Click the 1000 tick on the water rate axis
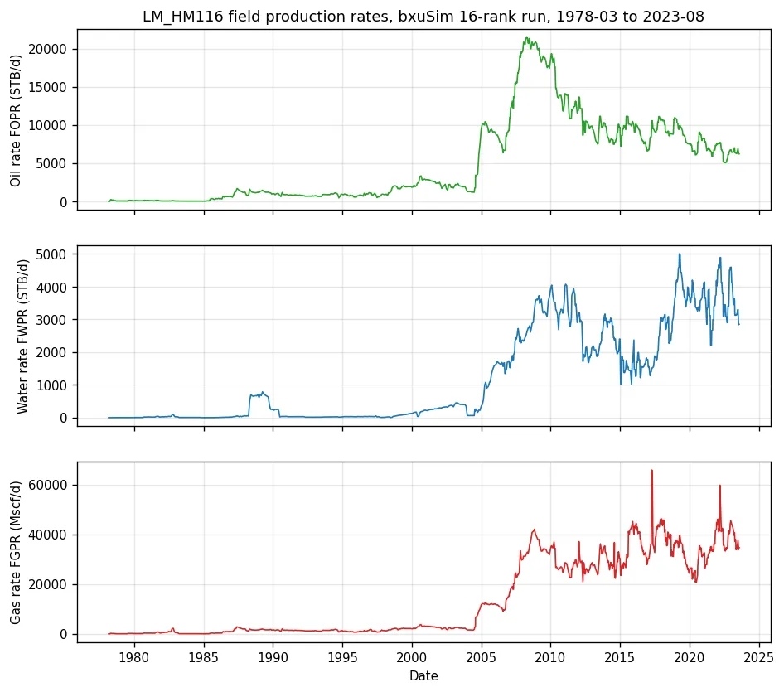Image resolution: width=784 pixels, height=692 pixels. click(x=51, y=385)
